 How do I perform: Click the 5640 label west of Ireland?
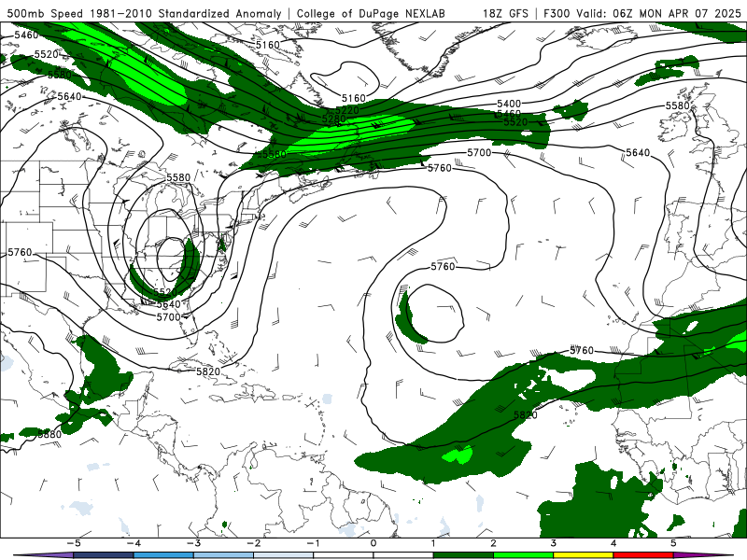coord(638,152)
